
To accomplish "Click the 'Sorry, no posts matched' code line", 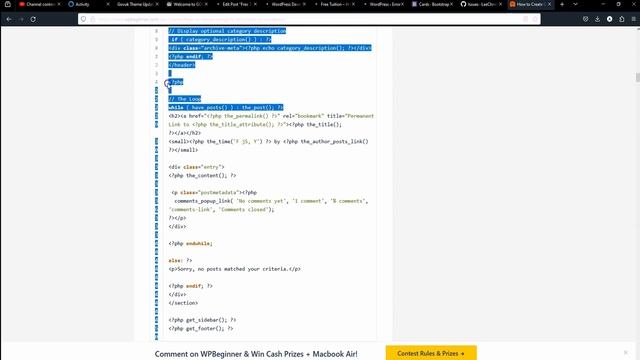I will [x=234, y=269].
